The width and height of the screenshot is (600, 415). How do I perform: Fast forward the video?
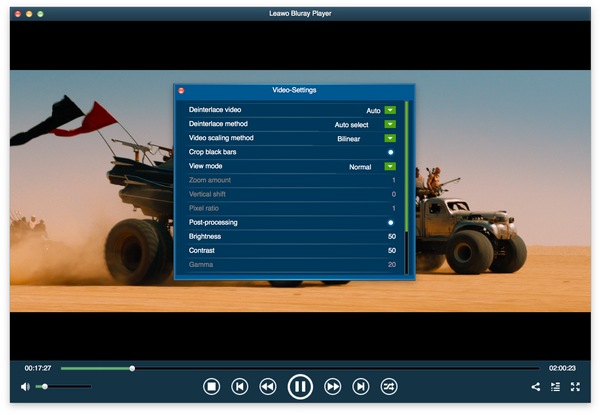(x=333, y=386)
